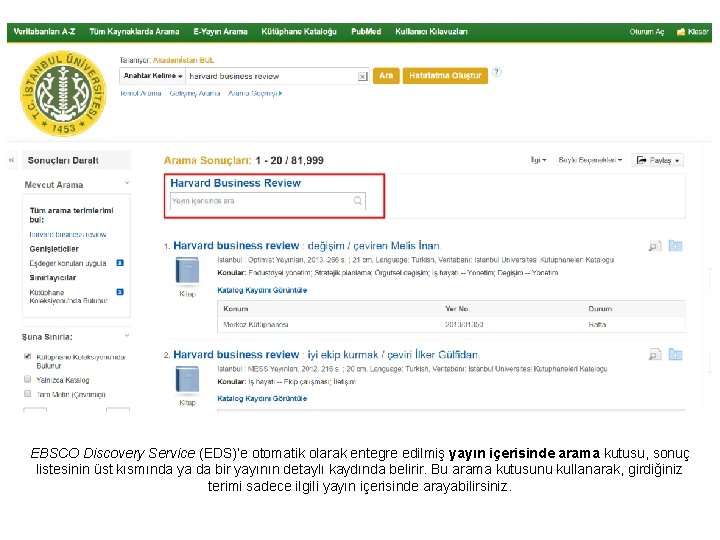Image resolution: width=720 pixels, height=540 pixels.
Task: Uncheck Kütüphane Koleksiyonu'nda Bulunur checkbox
Action: tap(28, 356)
